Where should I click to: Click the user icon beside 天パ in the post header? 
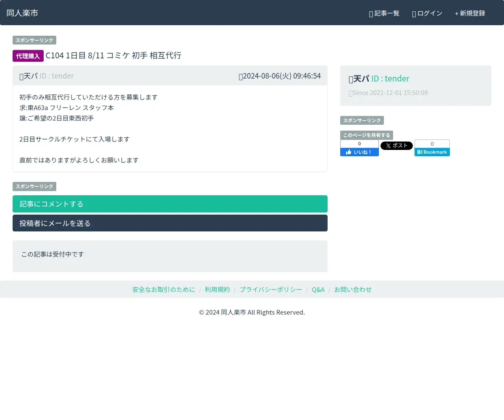[x=21, y=76]
